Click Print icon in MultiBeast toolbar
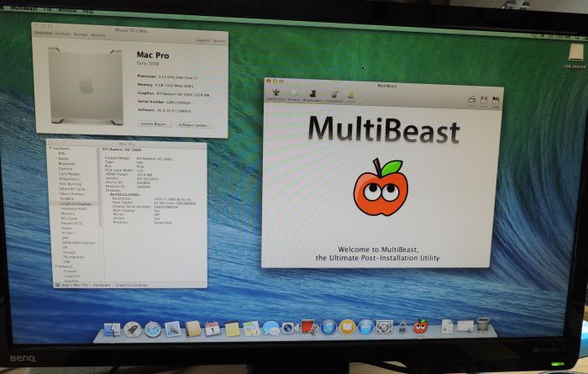The image size is (588, 374). [x=471, y=101]
